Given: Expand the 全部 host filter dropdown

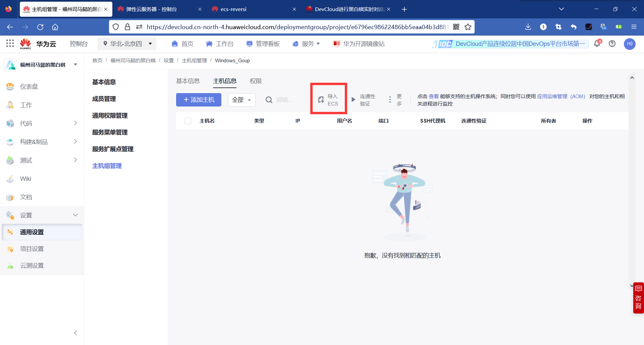Looking at the screenshot, I should 241,100.
